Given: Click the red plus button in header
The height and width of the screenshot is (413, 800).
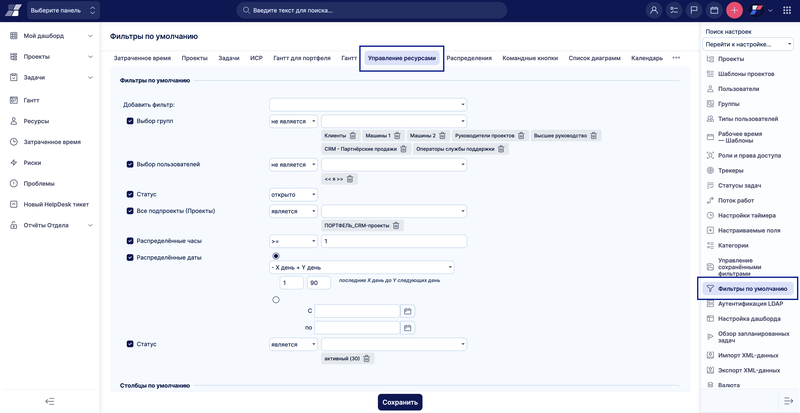Looking at the screenshot, I should [x=734, y=10].
